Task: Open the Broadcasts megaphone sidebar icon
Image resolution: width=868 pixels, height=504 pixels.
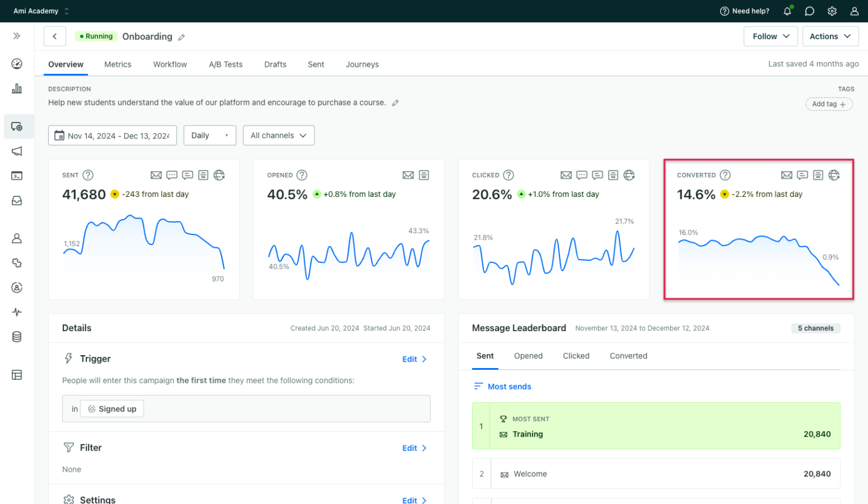Action: click(x=17, y=151)
